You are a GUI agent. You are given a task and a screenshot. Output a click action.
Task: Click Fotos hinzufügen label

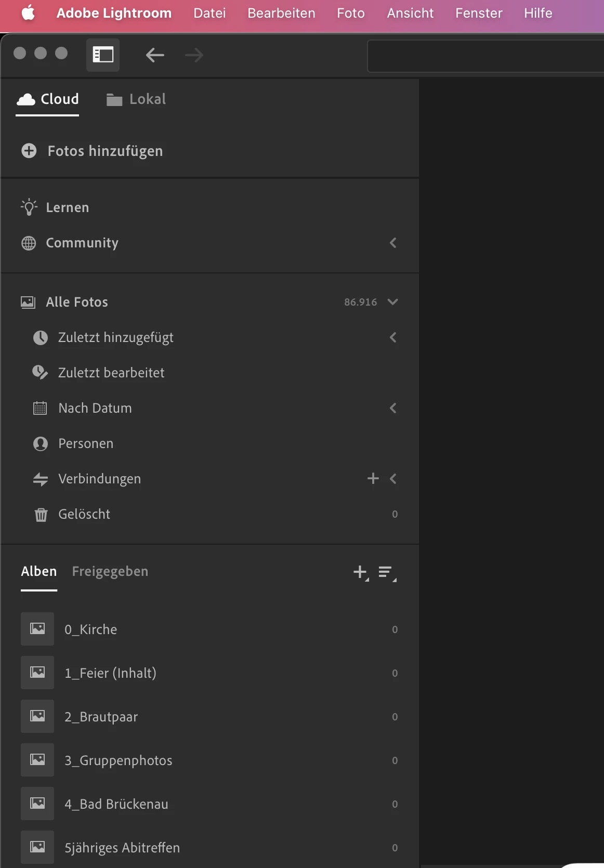click(105, 151)
